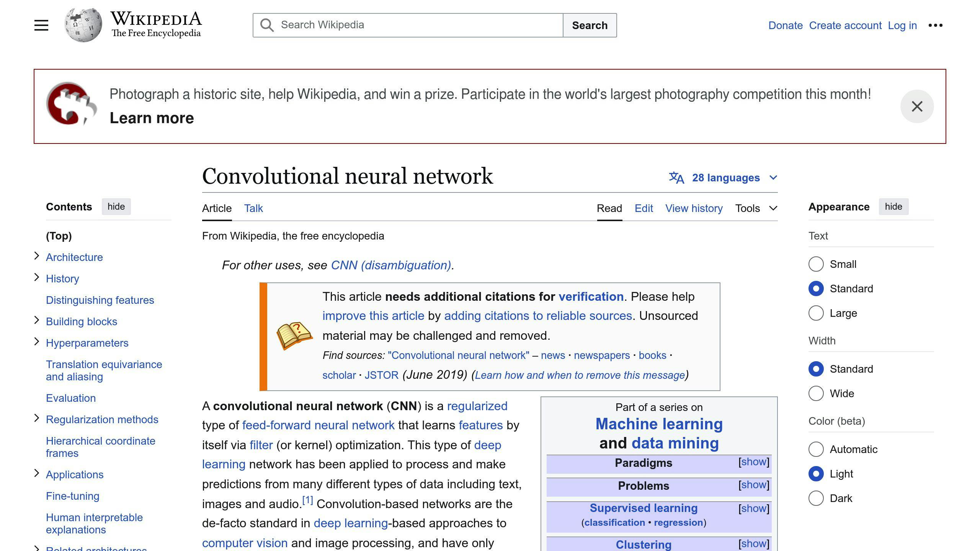Open the hamburger main menu

tap(41, 25)
